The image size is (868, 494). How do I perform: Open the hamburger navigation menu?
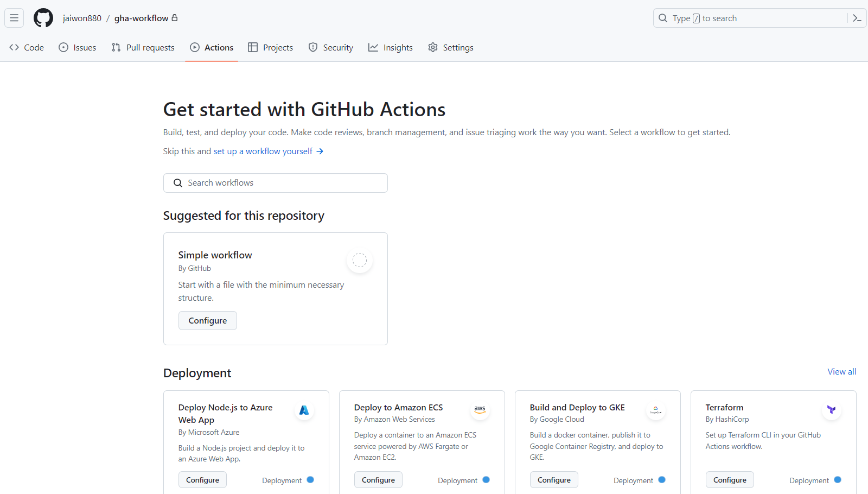click(14, 18)
